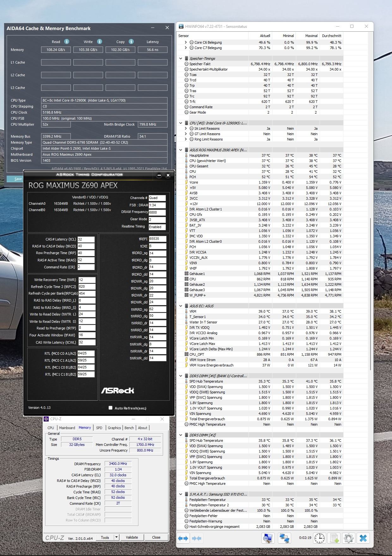The image size is (392, 556).
Task: Click Refresh Cycle Time 2 (tRFC2) field
Action: pos(87,287)
